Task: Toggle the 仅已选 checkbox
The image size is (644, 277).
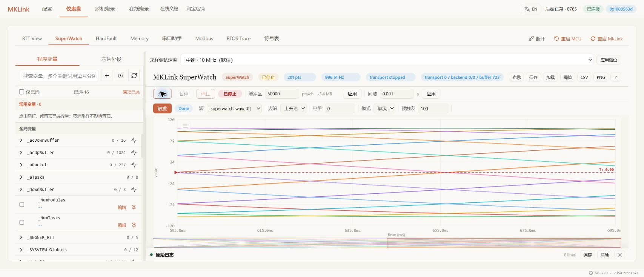Action: click(x=22, y=92)
